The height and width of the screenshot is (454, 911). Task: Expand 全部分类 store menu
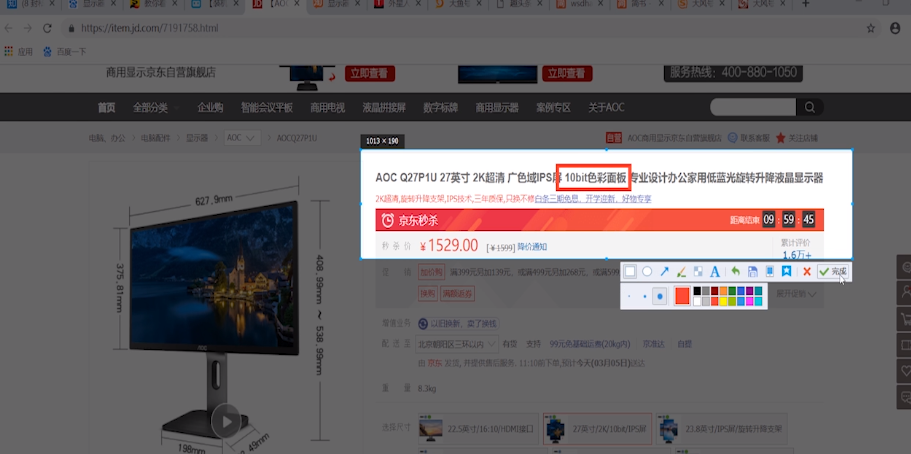155,108
